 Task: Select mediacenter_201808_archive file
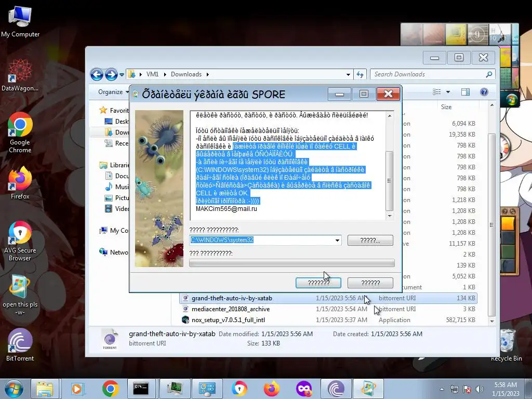(328, 309)
